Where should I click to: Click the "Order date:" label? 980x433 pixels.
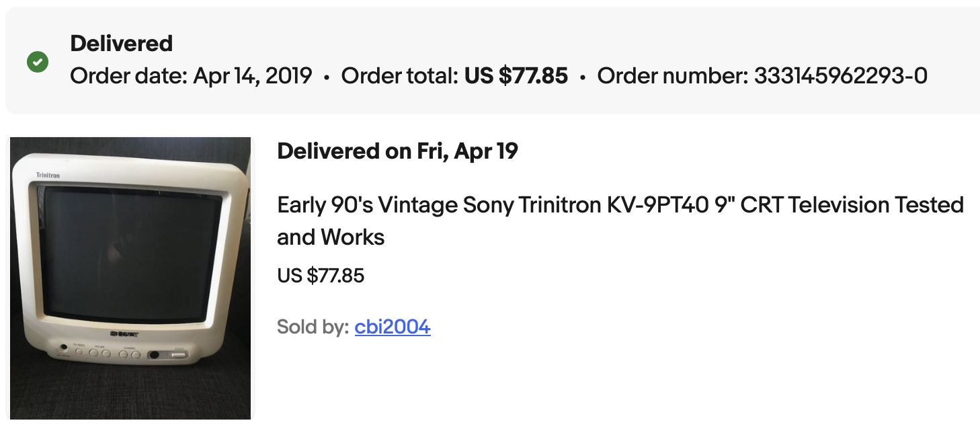[128, 76]
